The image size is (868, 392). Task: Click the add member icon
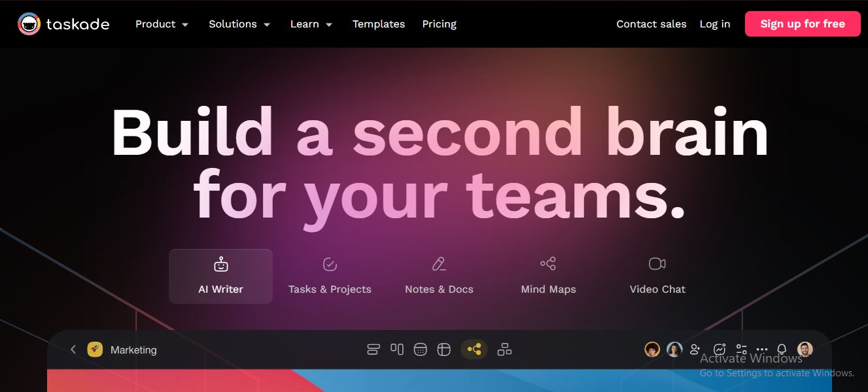click(695, 350)
